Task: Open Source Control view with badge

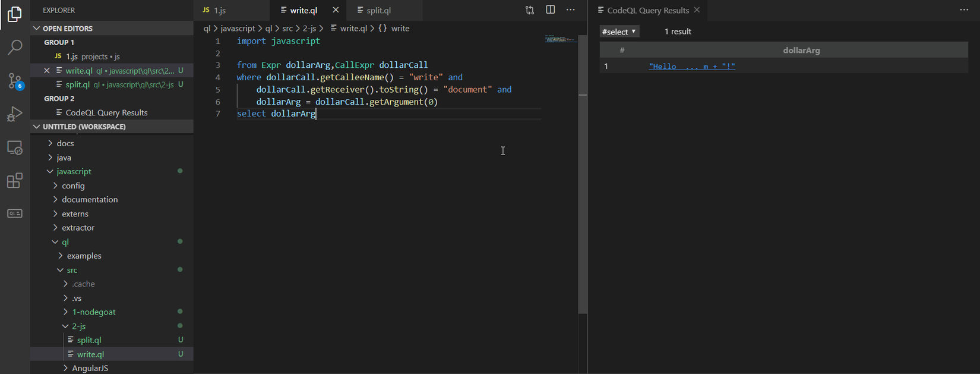Action: [x=15, y=81]
